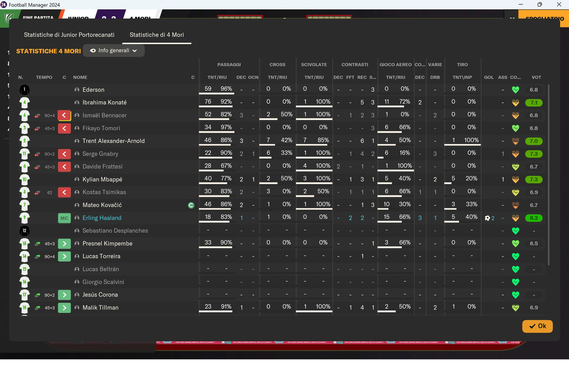569x392 pixels.
Task: Click Sebastiano Desplanches' black number 12 shirt
Action: coord(25,231)
